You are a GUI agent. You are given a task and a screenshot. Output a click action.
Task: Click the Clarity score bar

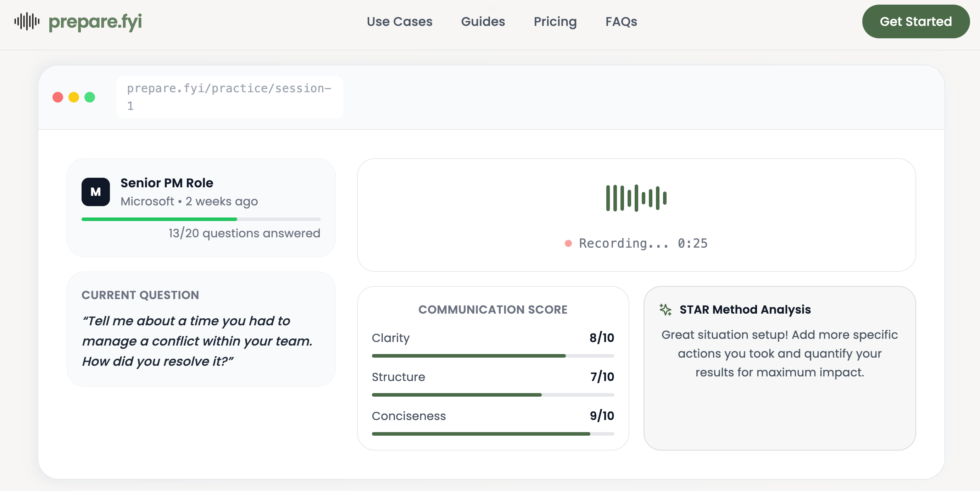point(493,356)
